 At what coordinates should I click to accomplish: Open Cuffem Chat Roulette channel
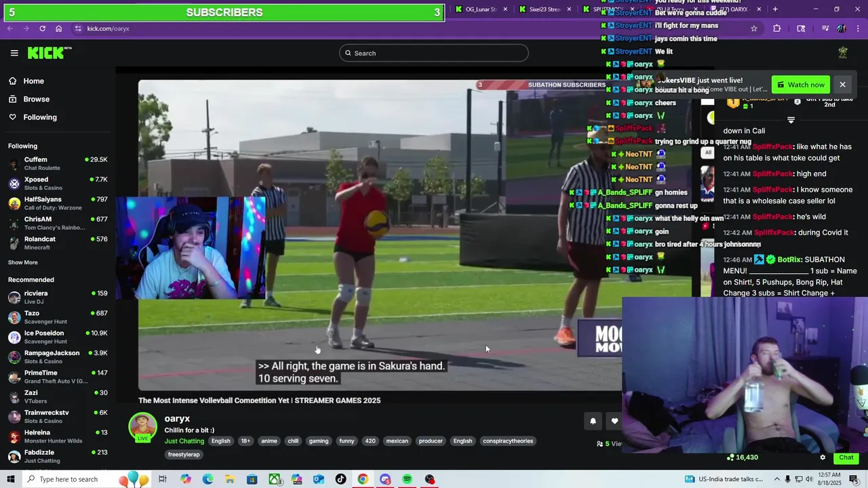click(58, 163)
